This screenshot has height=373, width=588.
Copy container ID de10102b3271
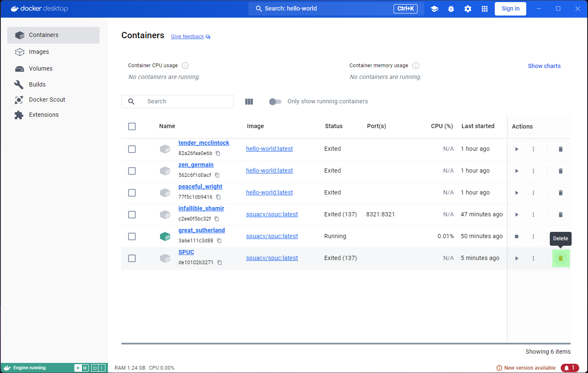[x=220, y=263]
